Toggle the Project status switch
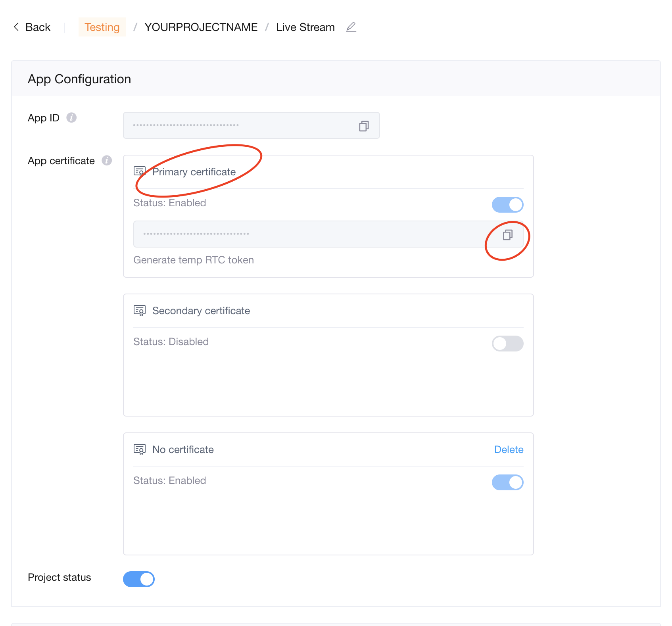This screenshot has width=672, height=626. (139, 579)
